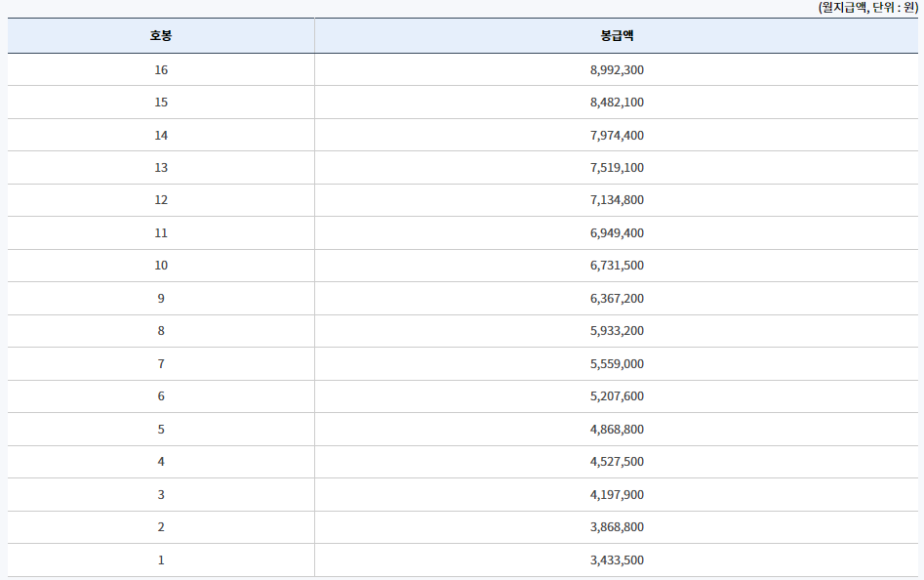
Task: Click the 호봉 6 cell
Action: [x=161, y=396]
